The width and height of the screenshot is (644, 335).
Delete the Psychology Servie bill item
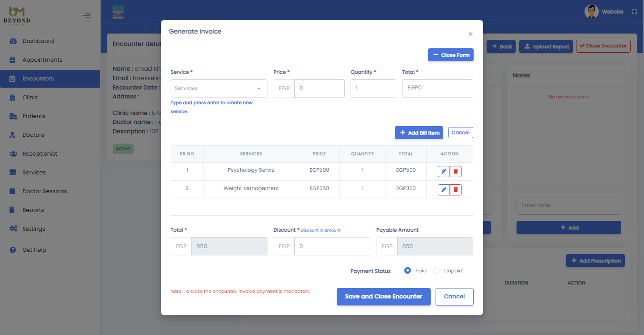pos(456,171)
